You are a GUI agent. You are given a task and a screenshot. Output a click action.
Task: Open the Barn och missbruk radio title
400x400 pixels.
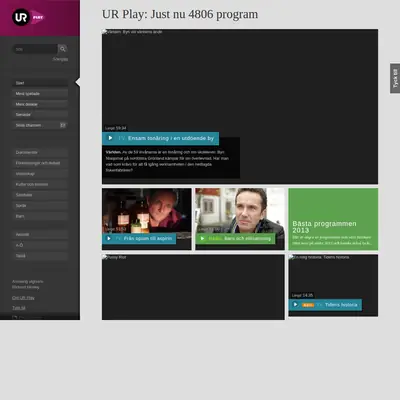point(247,238)
